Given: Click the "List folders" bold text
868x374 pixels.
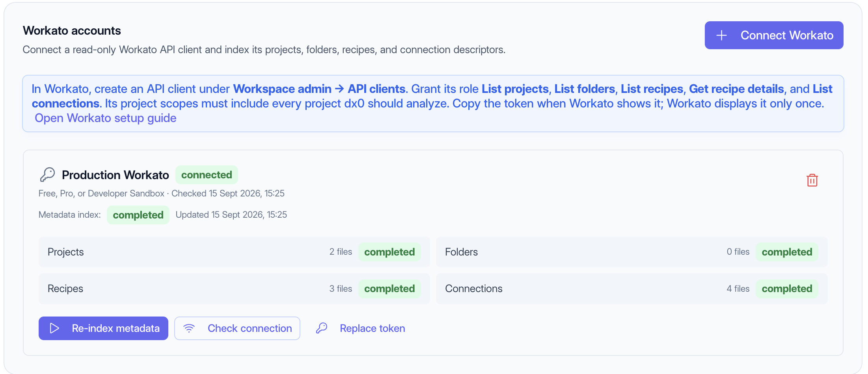Looking at the screenshot, I should 585,89.
